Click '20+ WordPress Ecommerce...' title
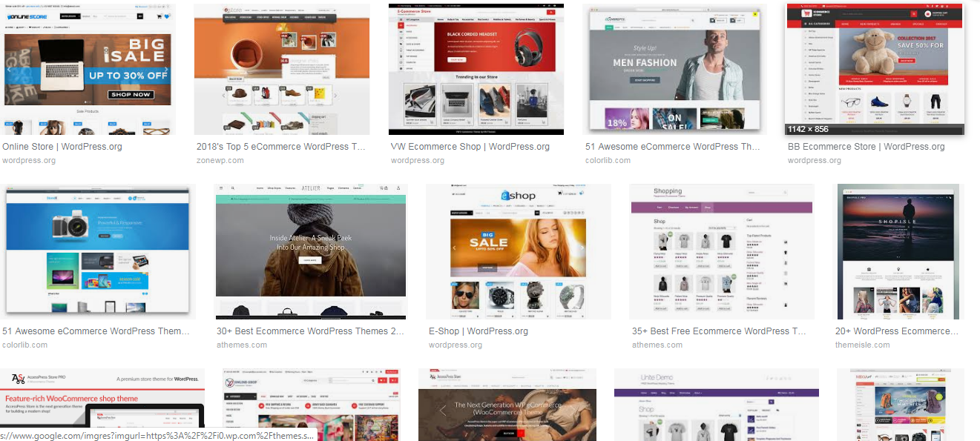This screenshot has width=980, height=441. 897,331
